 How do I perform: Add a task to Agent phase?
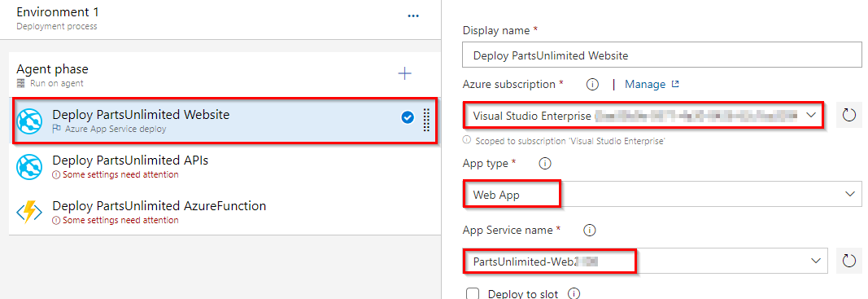[x=404, y=73]
